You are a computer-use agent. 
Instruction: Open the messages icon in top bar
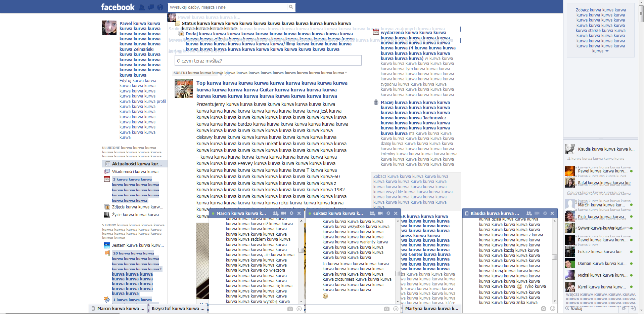click(151, 7)
